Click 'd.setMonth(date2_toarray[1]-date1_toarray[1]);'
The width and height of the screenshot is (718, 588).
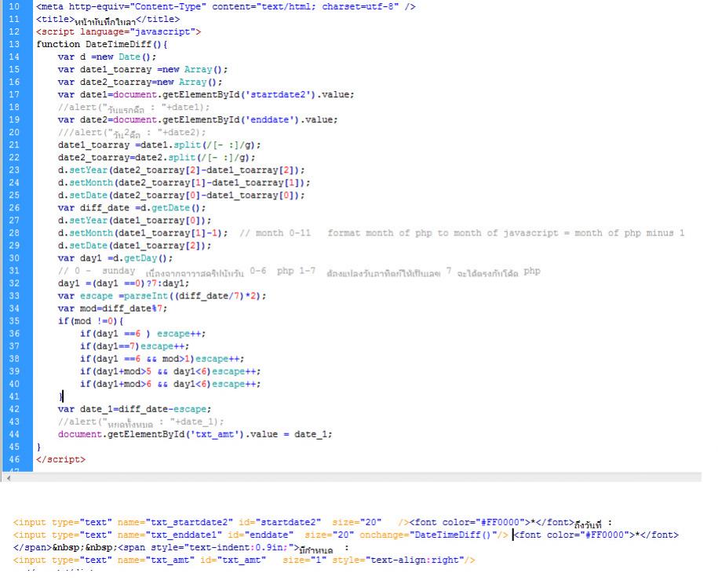[x=184, y=183]
